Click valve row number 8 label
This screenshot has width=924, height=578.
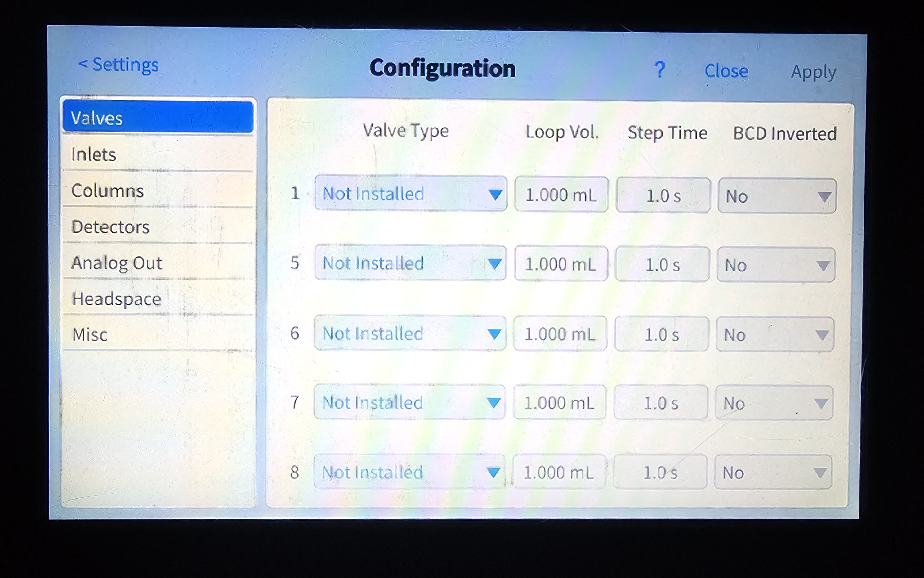click(x=294, y=472)
